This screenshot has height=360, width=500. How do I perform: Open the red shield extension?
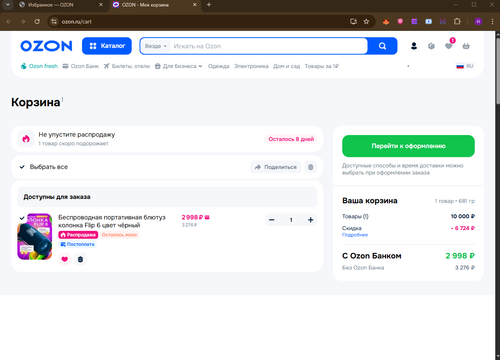pos(400,21)
